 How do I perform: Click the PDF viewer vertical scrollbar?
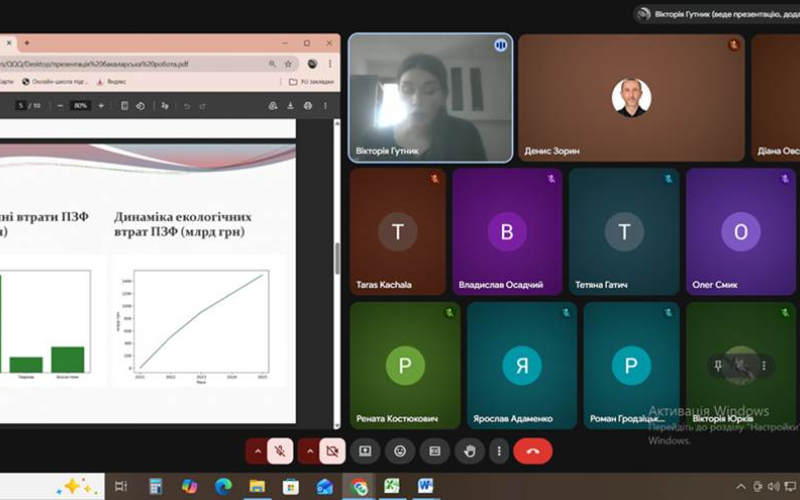tap(337, 258)
